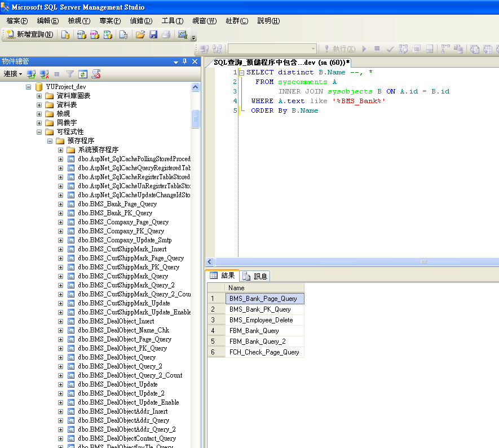This screenshot has width=499, height=448.
Task: Open the 連接 connect dropdown in Object Explorer
Action: (13, 74)
